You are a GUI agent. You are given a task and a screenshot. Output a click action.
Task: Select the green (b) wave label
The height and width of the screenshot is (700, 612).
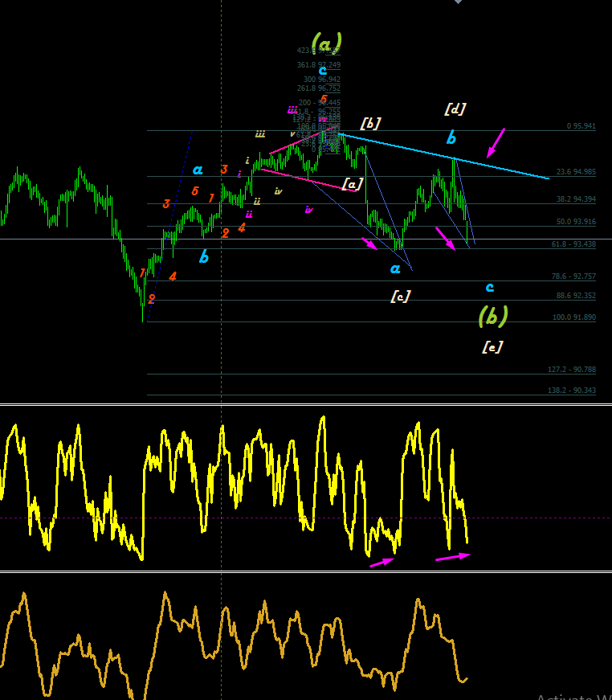(x=493, y=316)
